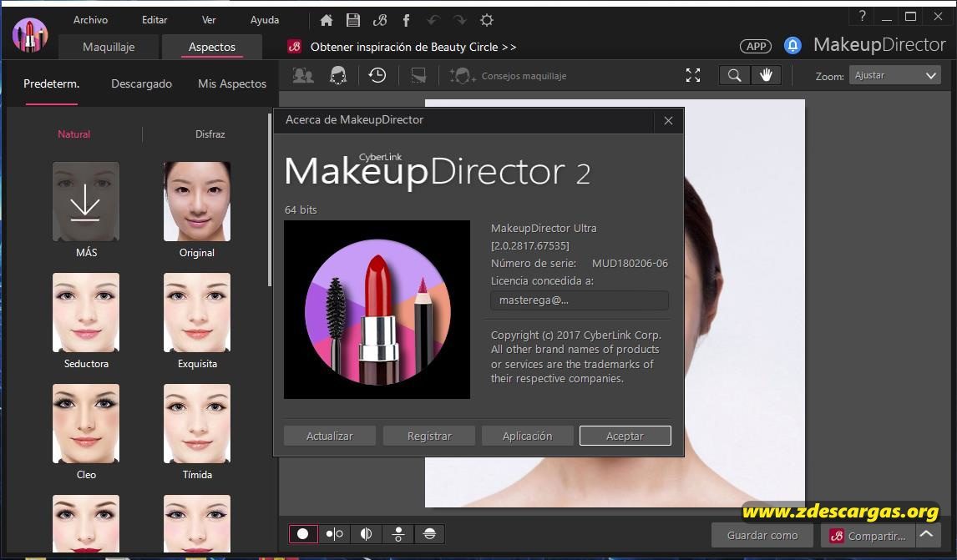The image size is (957, 560).
Task: Click the fullscreen expand icon
Action: point(693,75)
